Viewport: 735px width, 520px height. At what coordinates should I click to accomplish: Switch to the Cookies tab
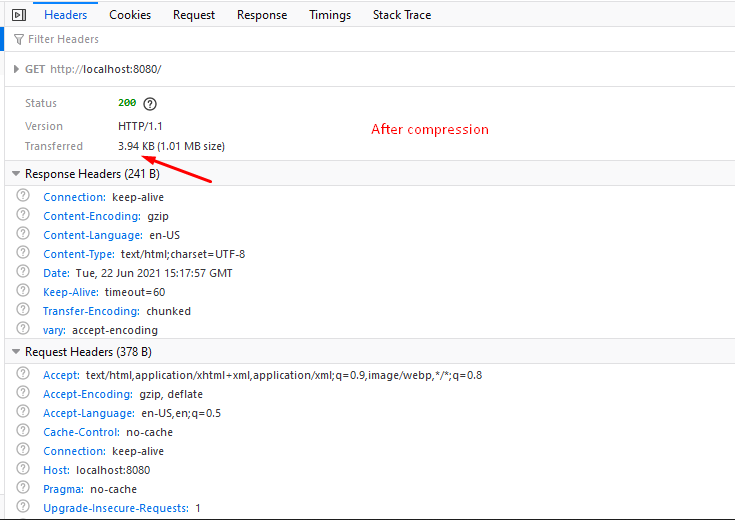130,15
